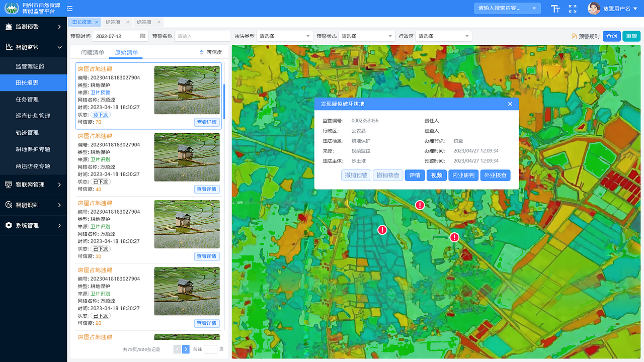Viewport: 644px width, 362px height.
Task: Go to the next page of records
Action: (x=186, y=349)
